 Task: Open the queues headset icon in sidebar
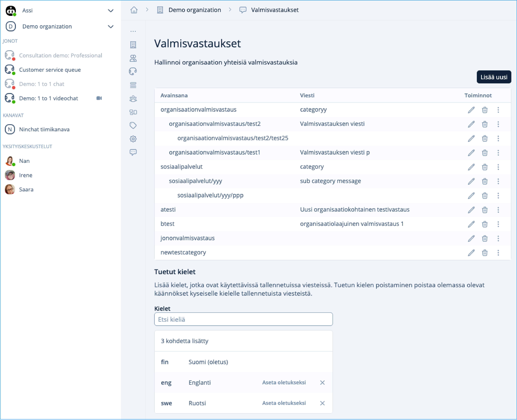click(133, 71)
